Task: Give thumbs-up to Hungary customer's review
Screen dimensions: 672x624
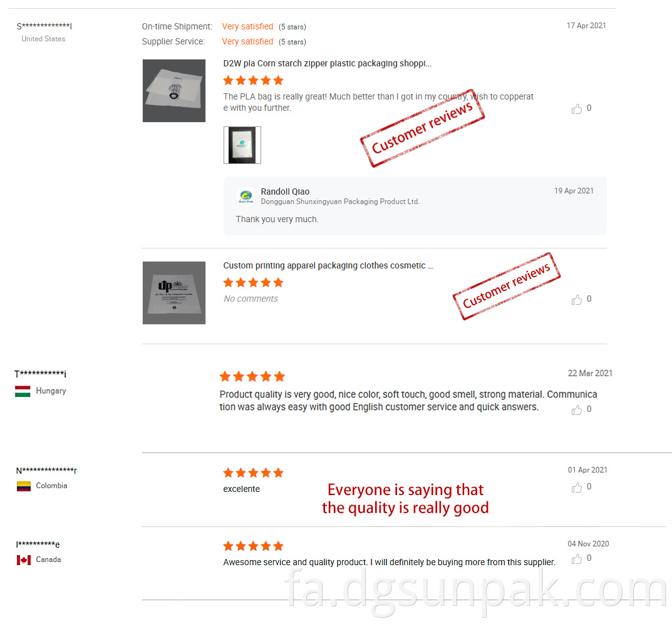Action: click(x=576, y=410)
